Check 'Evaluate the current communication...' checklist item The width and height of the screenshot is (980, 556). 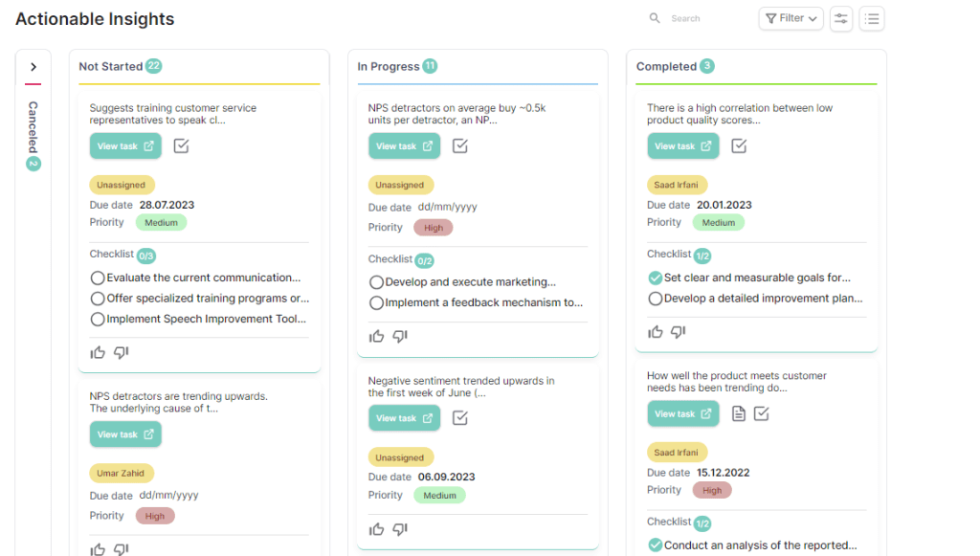pos(98,278)
